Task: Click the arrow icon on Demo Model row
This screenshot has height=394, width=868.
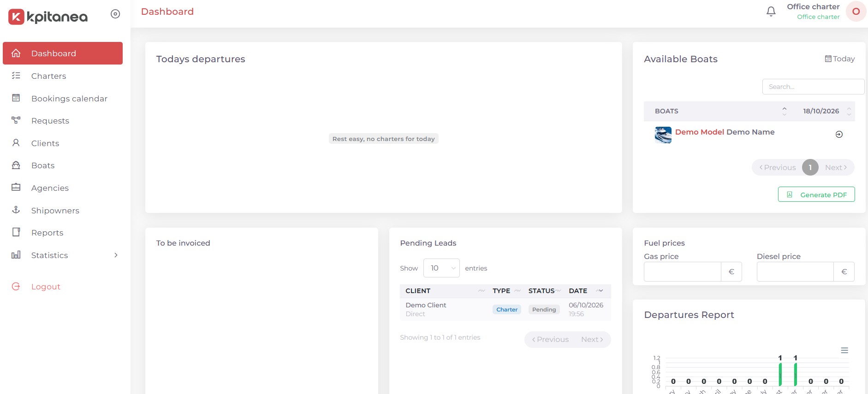Action: 839,135
